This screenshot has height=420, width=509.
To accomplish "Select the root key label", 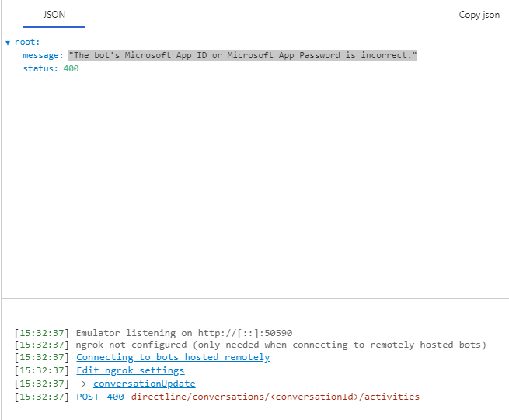I will (27, 42).
